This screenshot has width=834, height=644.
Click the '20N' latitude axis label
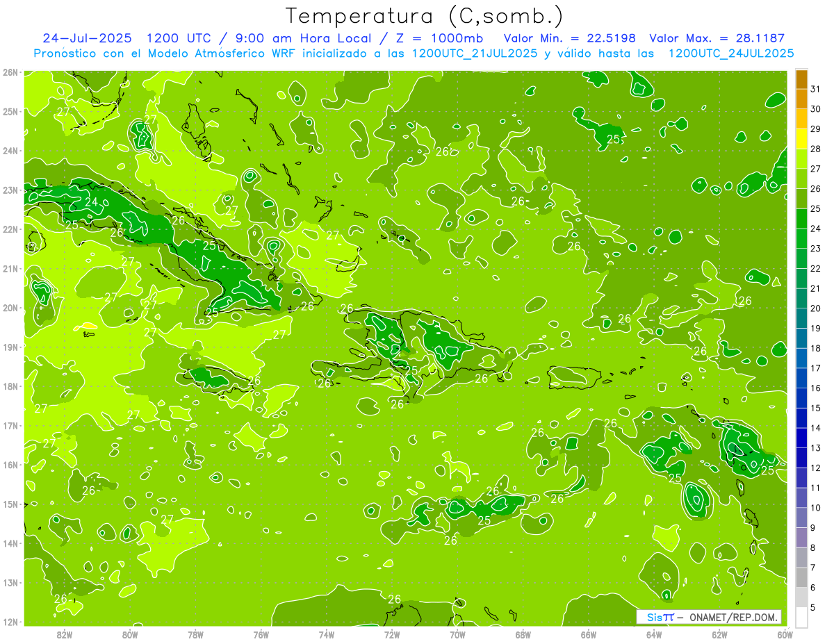click(10, 308)
